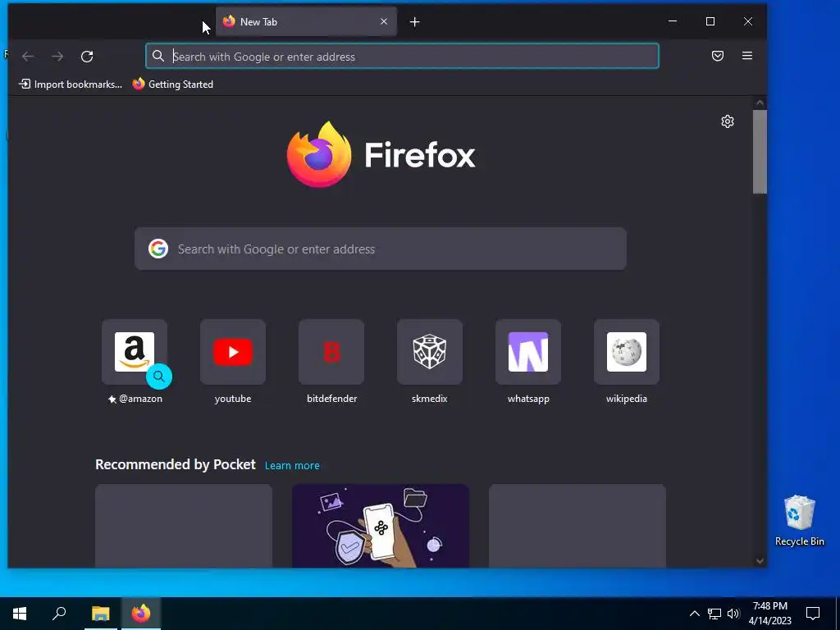Click the page's Google search box
This screenshot has width=840, height=630.
pyautogui.click(x=381, y=249)
